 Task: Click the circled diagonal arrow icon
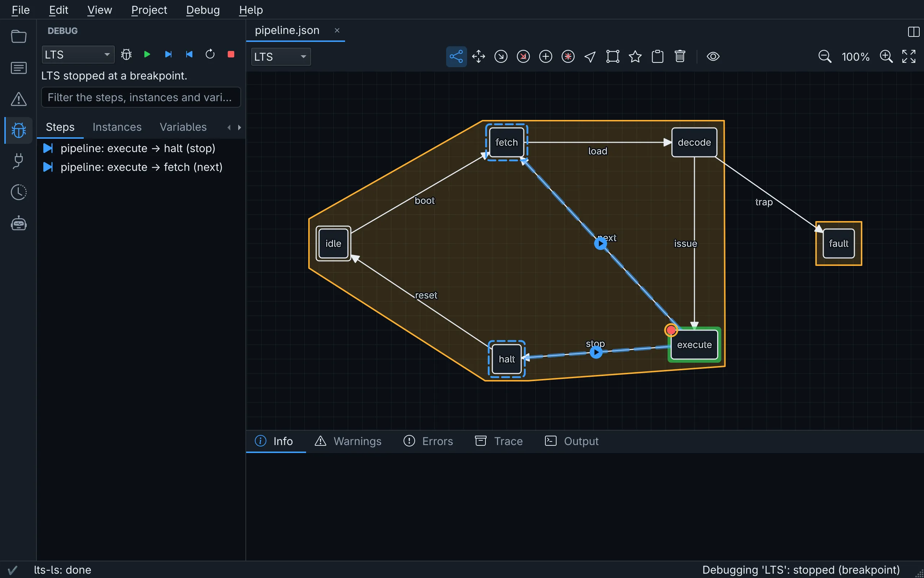501,57
